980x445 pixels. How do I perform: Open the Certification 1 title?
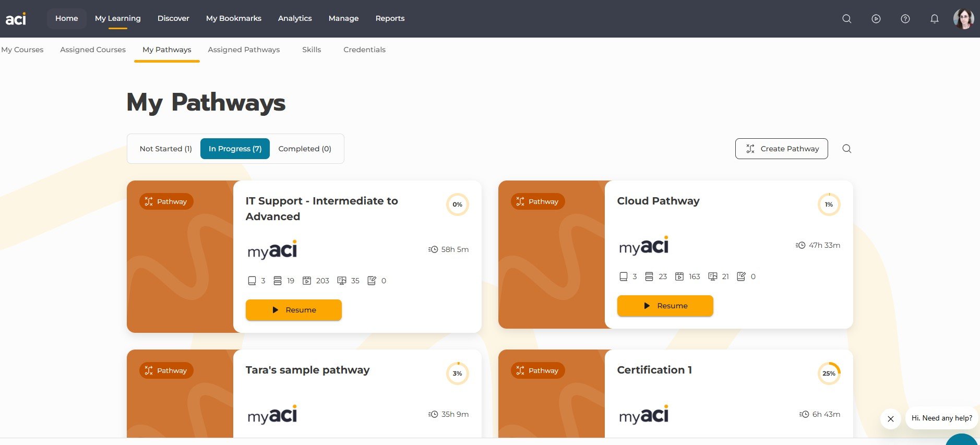655,370
